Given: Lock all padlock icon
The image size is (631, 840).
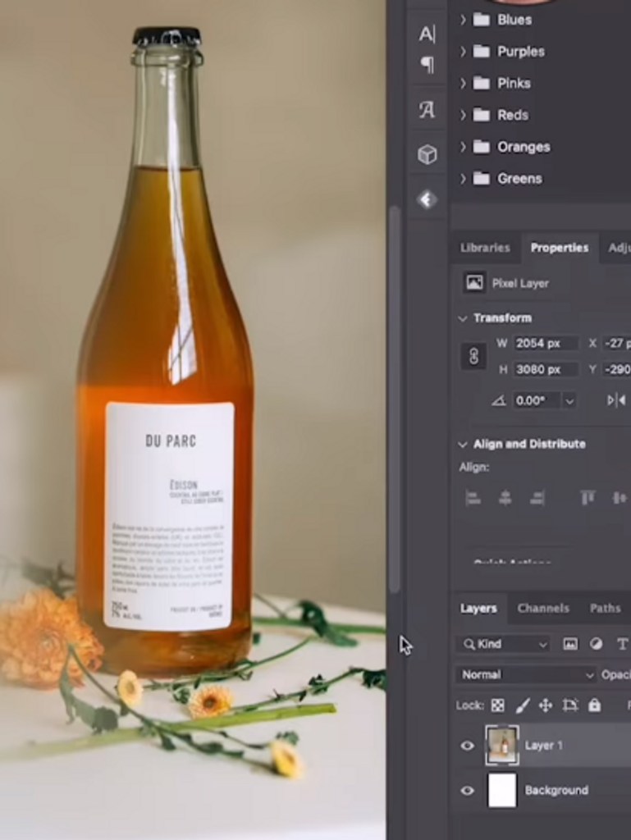Looking at the screenshot, I should click(x=595, y=705).
